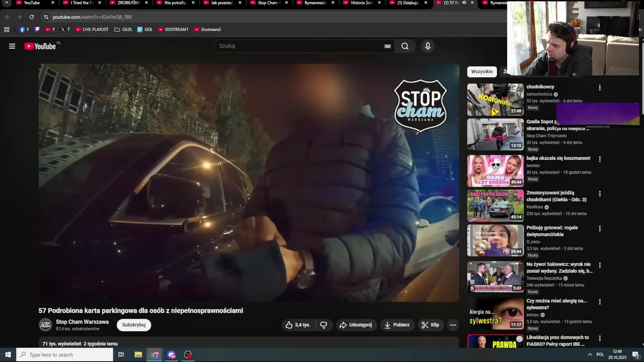Switch to the Historia Son browser tab
This screenshot has height=362, width=644.
362,3
